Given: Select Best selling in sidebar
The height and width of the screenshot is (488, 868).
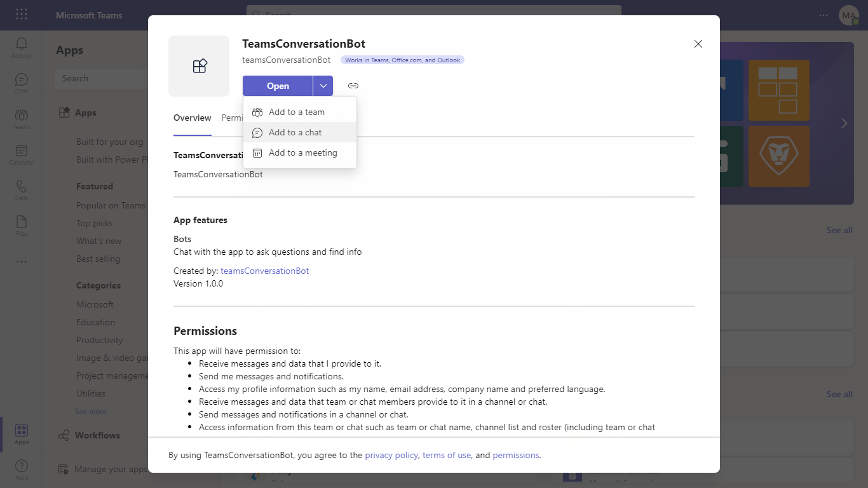Looking at the screenshot, I should 98,259.
